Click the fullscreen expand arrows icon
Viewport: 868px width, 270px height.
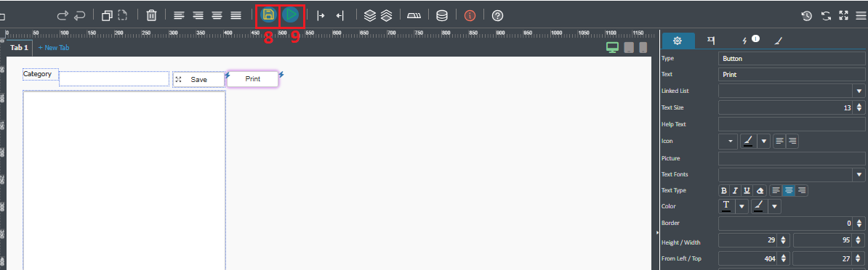click(843, 15)
